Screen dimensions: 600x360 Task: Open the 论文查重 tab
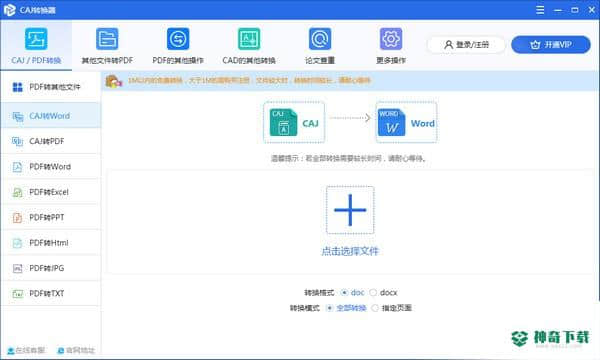(320, 46)
